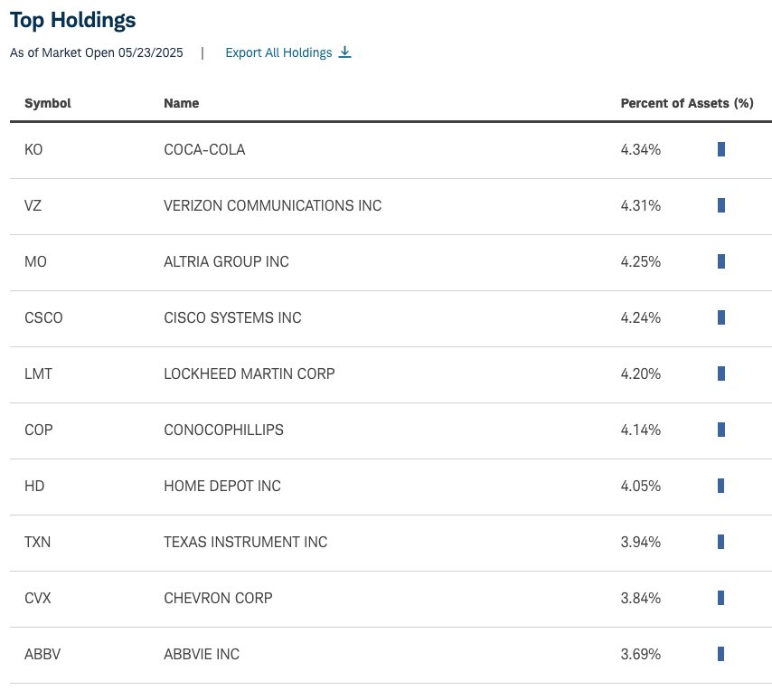Click the HD ticker symbol
The width and height of the screenshot is (772, 700).
point(34,487)
